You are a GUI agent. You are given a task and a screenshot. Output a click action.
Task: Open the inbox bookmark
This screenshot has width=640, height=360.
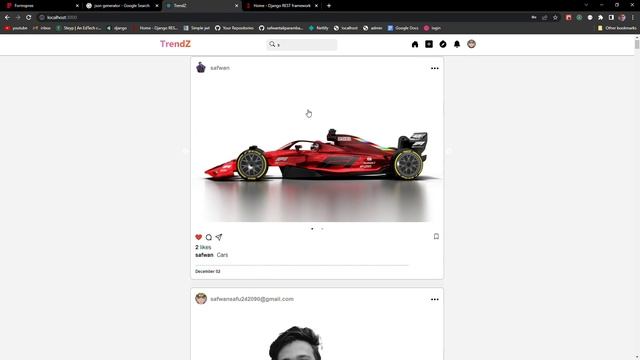[42, 28]
